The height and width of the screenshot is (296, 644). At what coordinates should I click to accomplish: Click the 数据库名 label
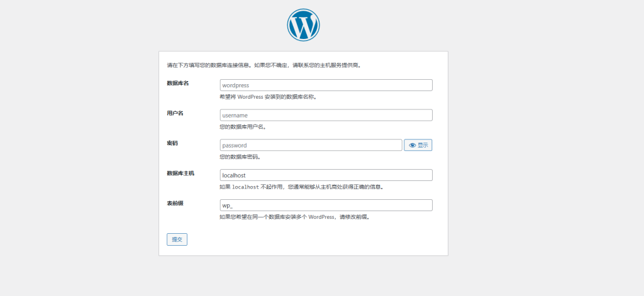coord(178,83)
